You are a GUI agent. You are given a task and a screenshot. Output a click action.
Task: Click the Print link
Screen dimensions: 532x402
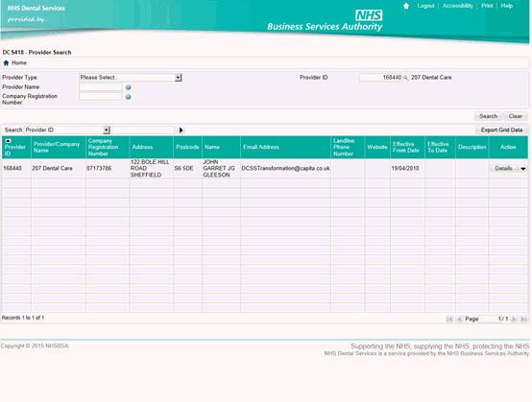coord(487,6)
